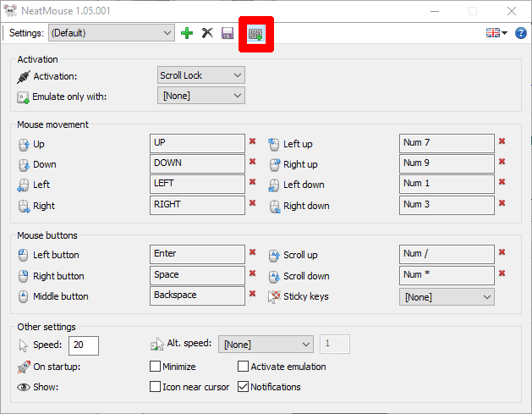The width and height of the screenshot is (532, 414).
Task: Check the Activate emulation checkbox
Action: tap(244, 367)
